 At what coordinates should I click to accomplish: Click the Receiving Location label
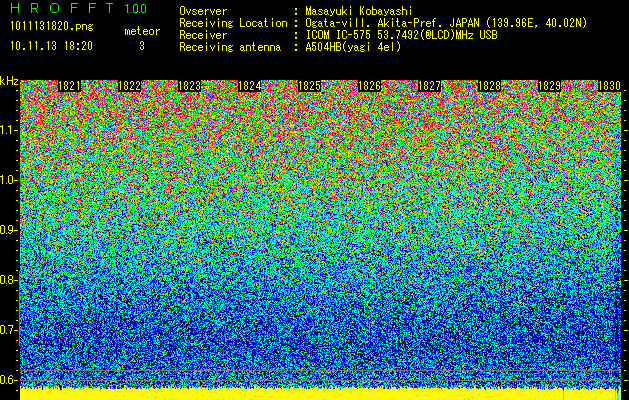[x=233, y=23]
